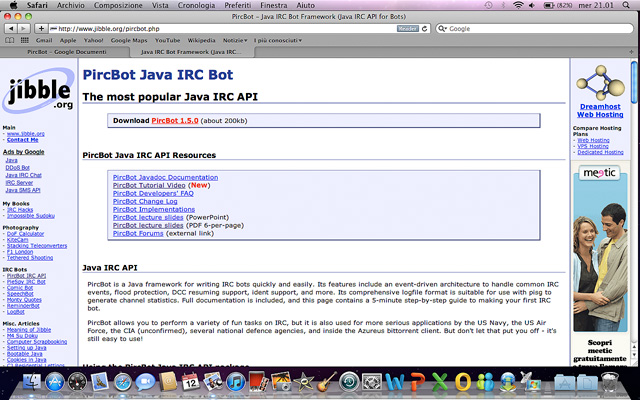
Task: Open the DoF Calculator sidebar link
Action: coord(25,234)
